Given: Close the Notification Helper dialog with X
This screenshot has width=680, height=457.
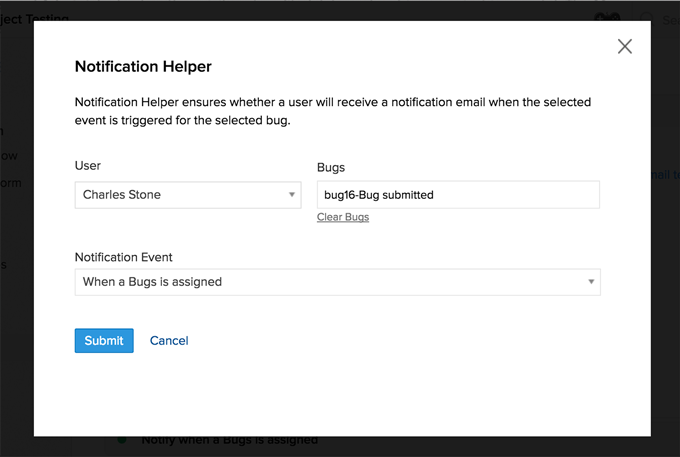Looking at the screenshot, I should [x=625, y=46].
